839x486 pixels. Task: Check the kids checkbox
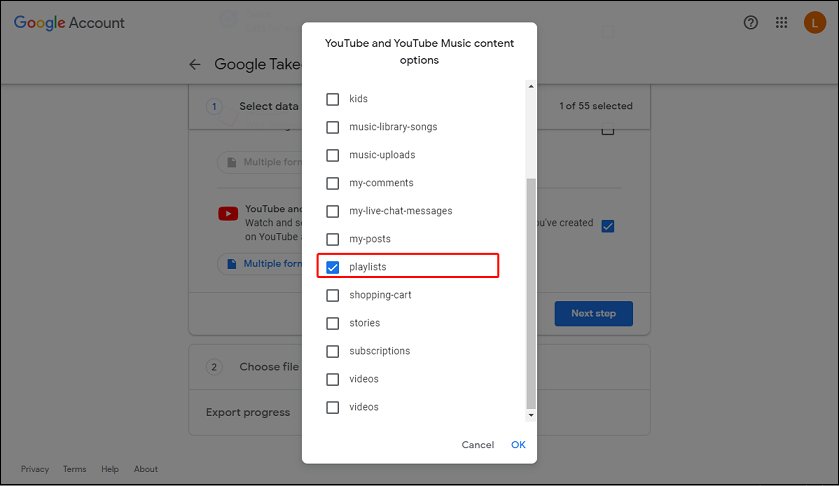(332, 99)
